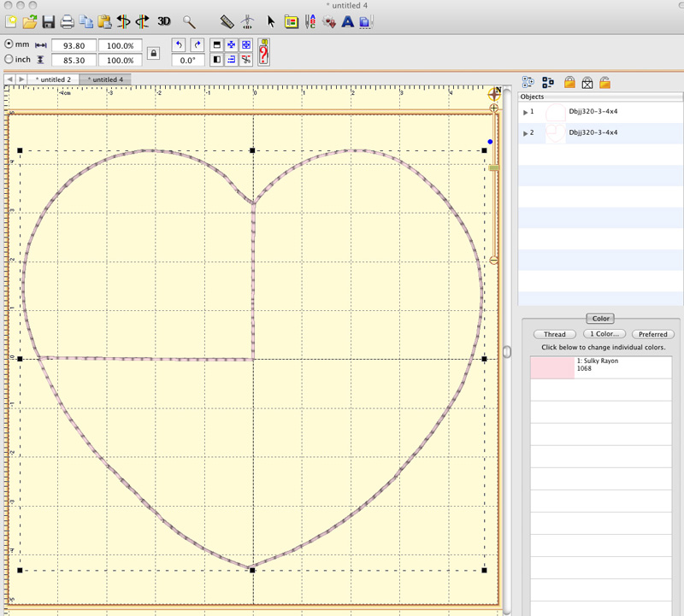Toggle the 3D view
The height and width of the screenshot is (616, 684).
pos(164,21)
